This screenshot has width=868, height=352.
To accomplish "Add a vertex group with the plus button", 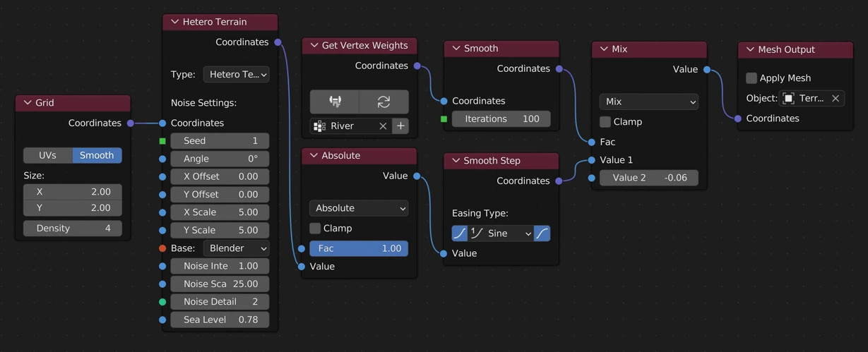I will click(400, 126).
